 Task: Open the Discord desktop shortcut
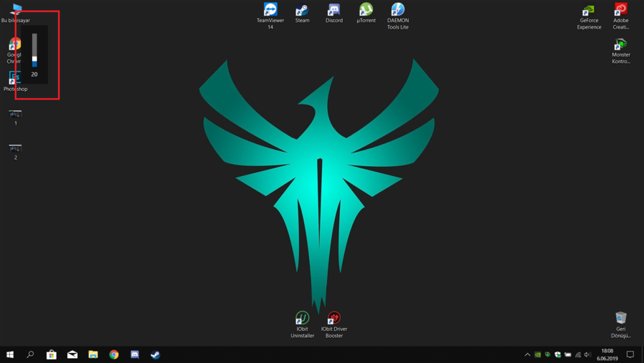click(334, 11)
